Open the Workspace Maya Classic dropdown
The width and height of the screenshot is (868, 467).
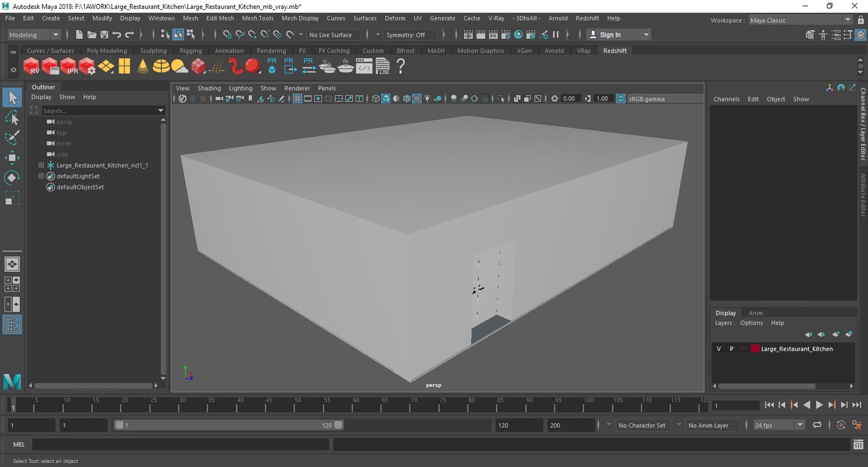pyautogui.click(x=800, y=20)
